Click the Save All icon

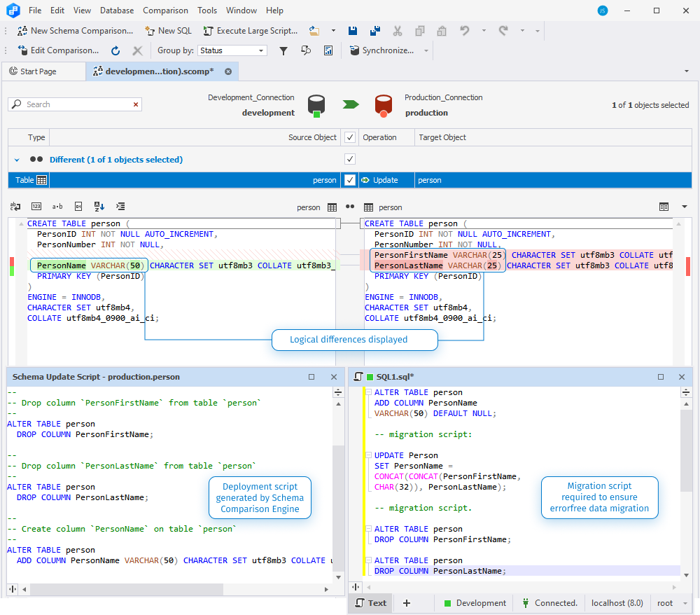(375, 31)
